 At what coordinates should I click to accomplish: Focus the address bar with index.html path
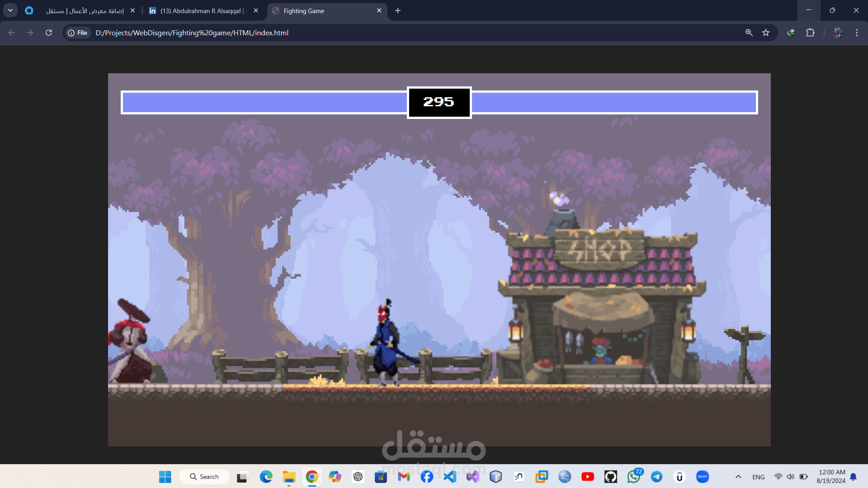click(x=192, y=33)
